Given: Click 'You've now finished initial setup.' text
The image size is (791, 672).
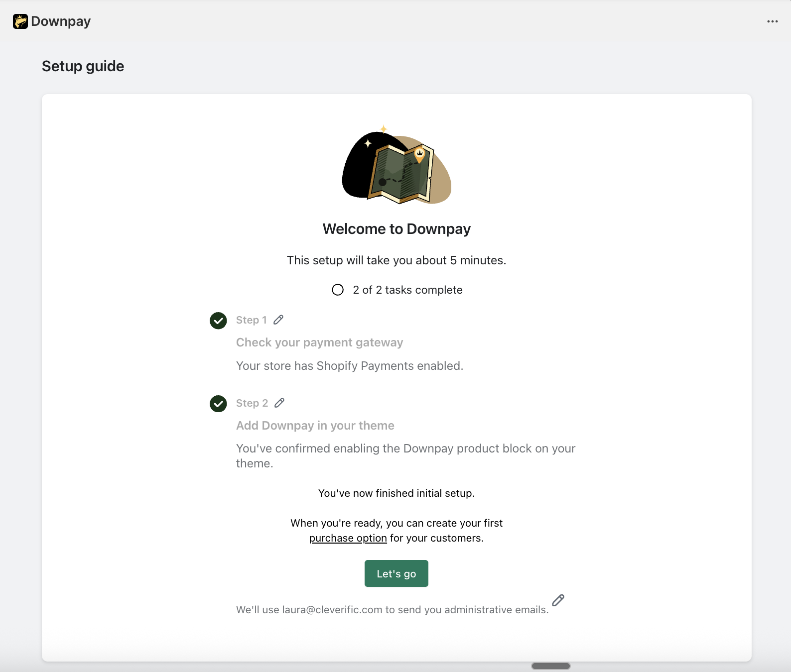Looking at the screenshot, I should [396, 493].
